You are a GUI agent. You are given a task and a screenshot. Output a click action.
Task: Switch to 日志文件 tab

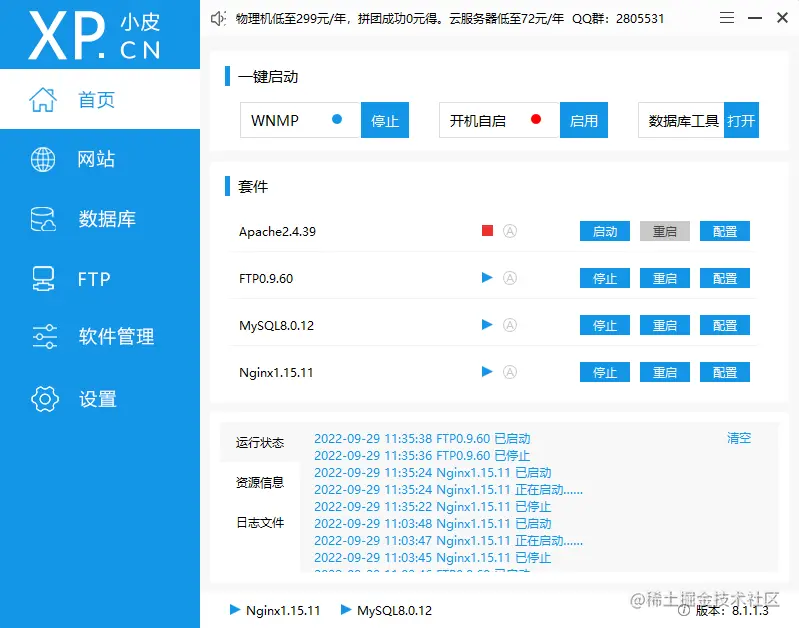click(x=260, y=522)
